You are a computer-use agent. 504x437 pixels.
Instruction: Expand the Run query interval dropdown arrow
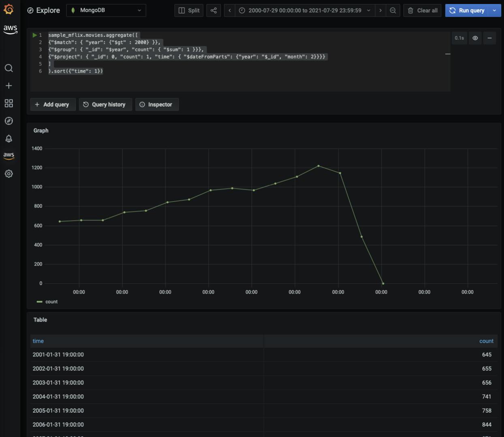[494, 11]
